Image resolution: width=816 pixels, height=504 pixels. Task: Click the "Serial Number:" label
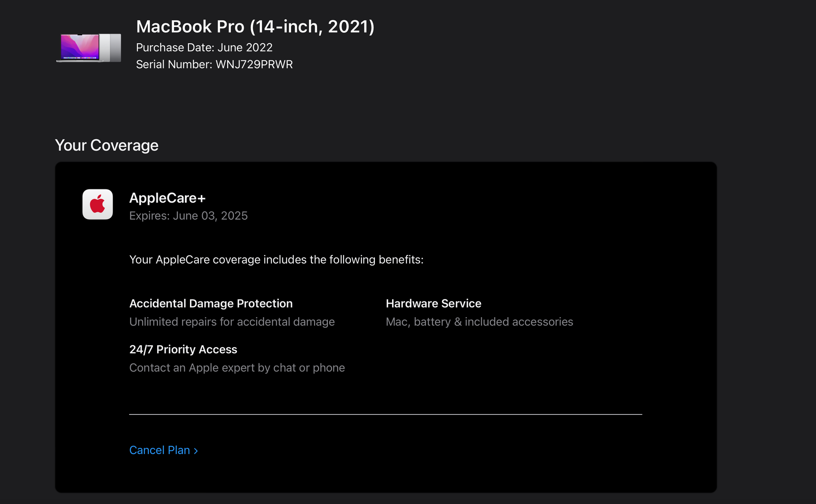click(174, 65)
